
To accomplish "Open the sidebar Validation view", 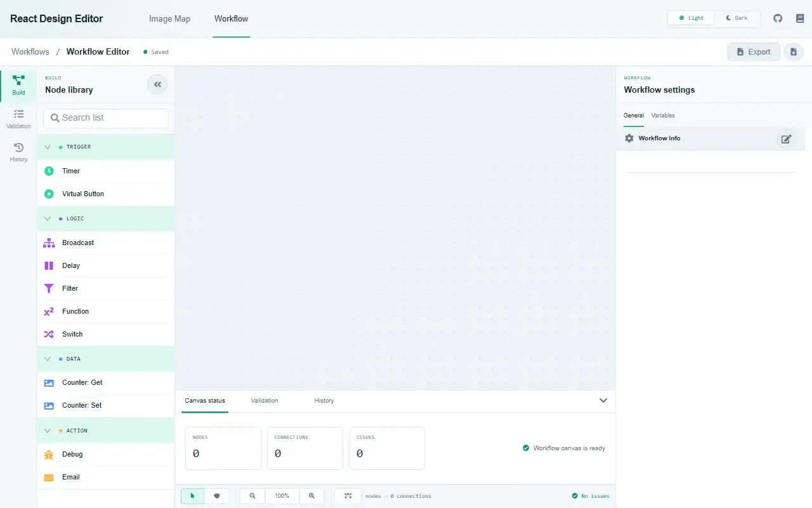I will [18, 118].
